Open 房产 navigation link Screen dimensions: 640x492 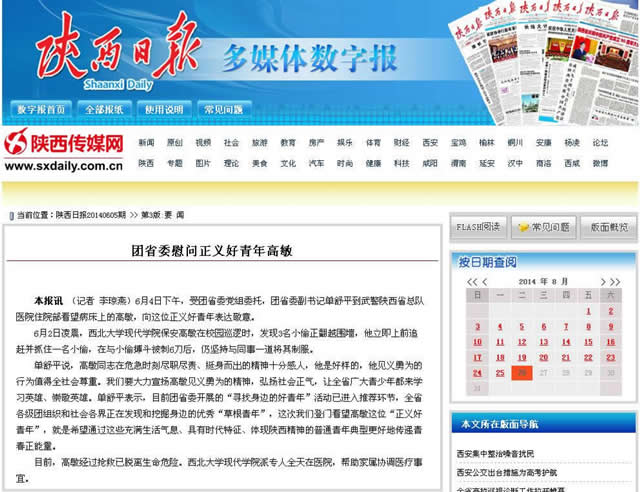[x=316, y=142]
